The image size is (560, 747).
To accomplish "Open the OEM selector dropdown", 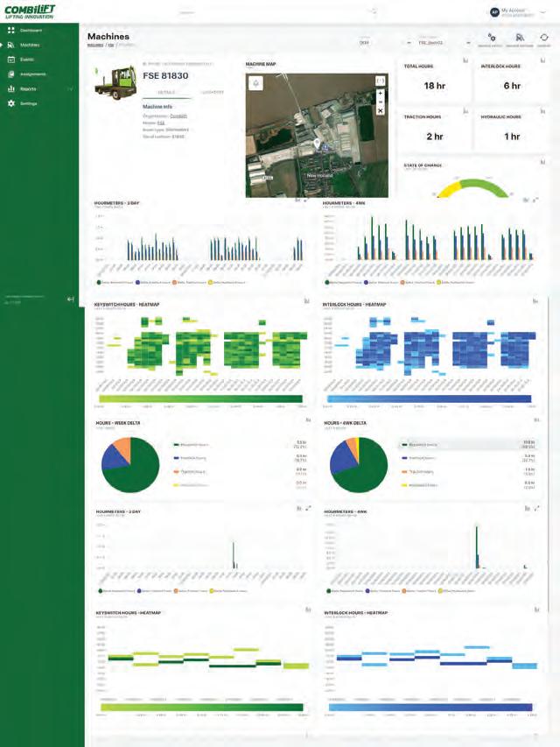I will click(x=385, y=42).
